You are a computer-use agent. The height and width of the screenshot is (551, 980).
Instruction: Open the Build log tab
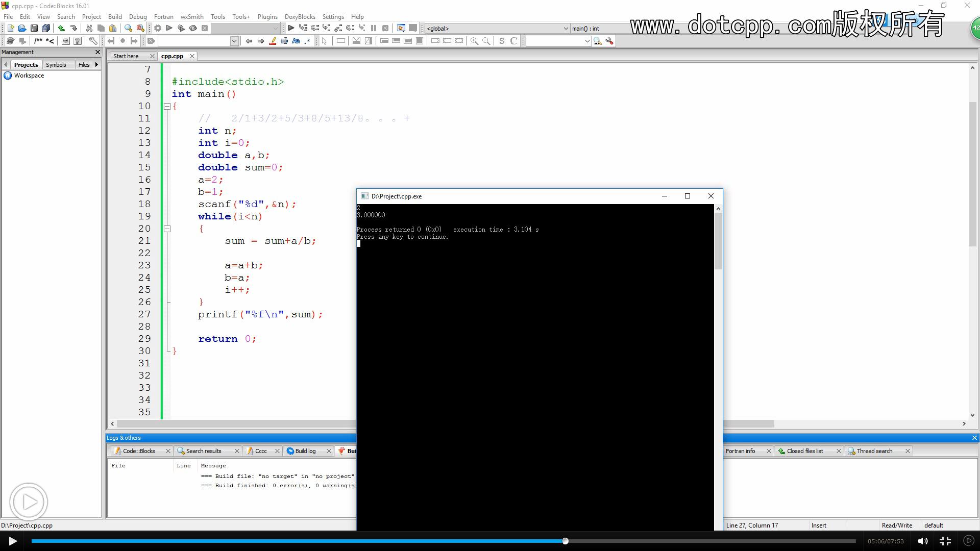[x=305, y=451]
